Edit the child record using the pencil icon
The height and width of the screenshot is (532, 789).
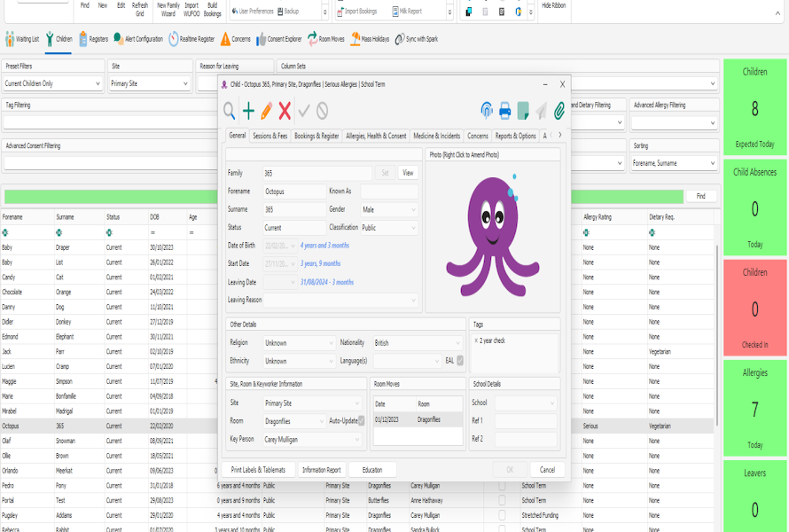tap(268, 111)
